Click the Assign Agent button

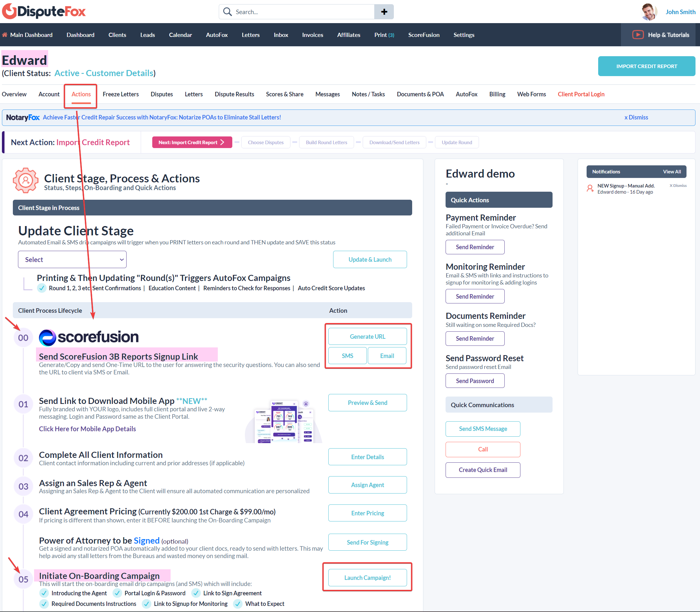(367, 485)
